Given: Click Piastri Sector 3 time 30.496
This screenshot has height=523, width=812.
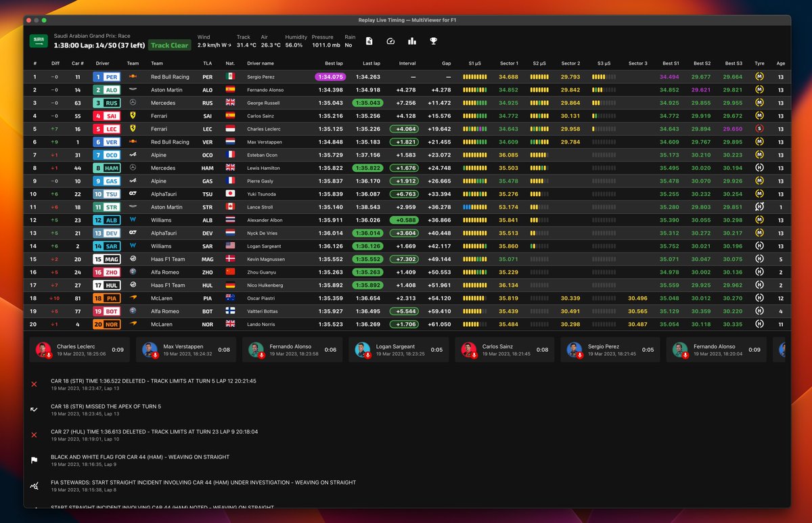Looking at the screenshot, I should [637, 298].
